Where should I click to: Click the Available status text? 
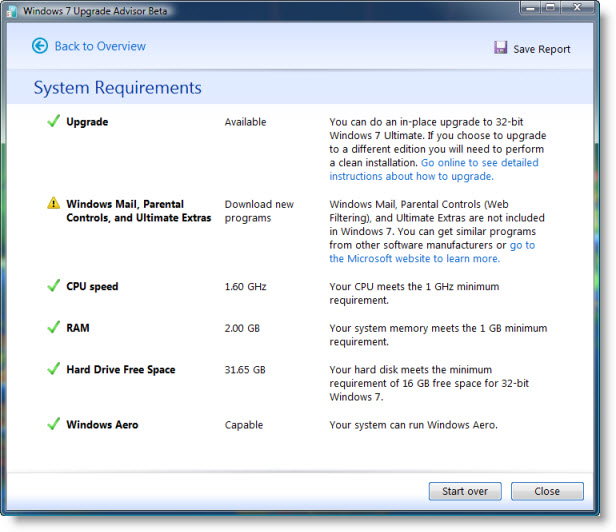tap(246, 122)
